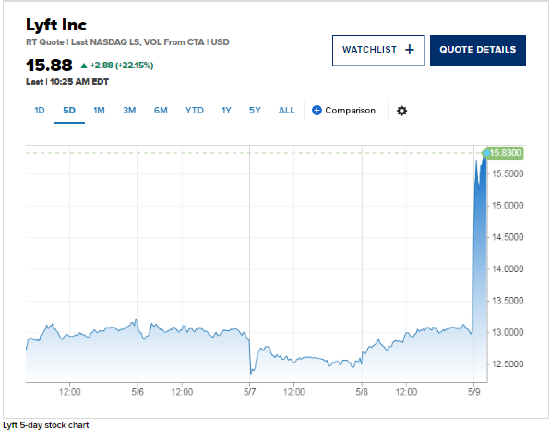Display the ALL time chart range
Image resolution: width=550 pixels, height=440 pixels.
point(286,111)
